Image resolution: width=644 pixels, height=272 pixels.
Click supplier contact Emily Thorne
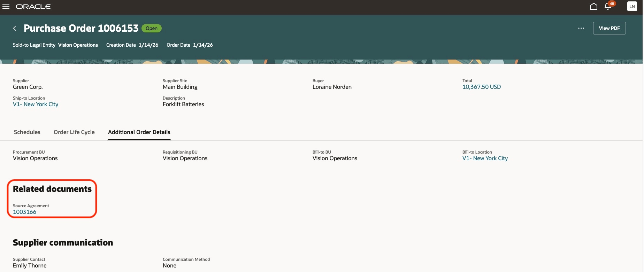pyautogui.click(x=30, y=265)
